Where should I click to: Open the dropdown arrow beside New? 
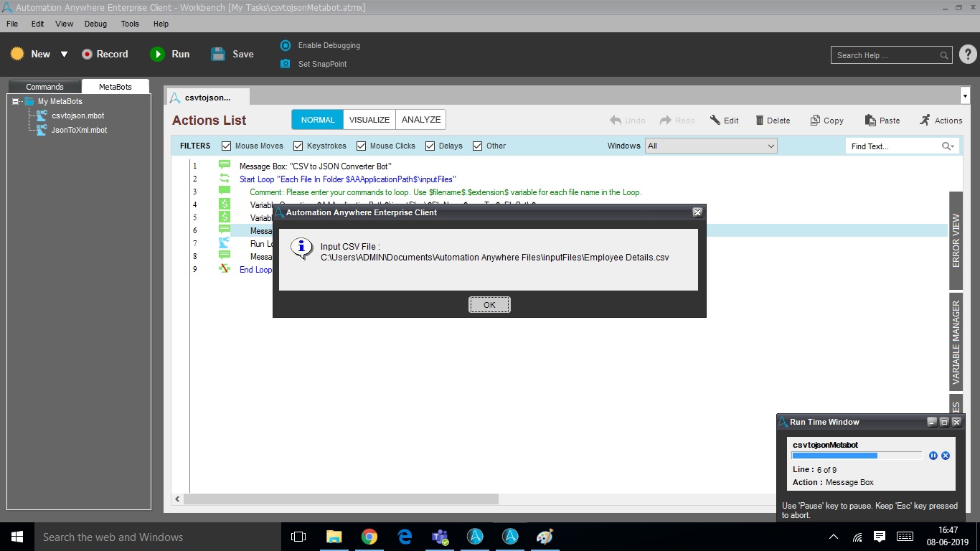(x=64, y=55)
